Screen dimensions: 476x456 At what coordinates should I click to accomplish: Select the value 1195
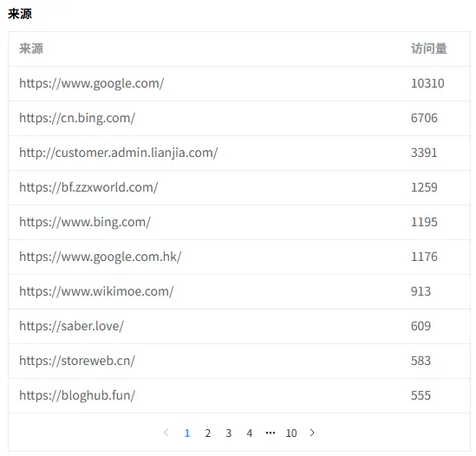pos(424,222)
